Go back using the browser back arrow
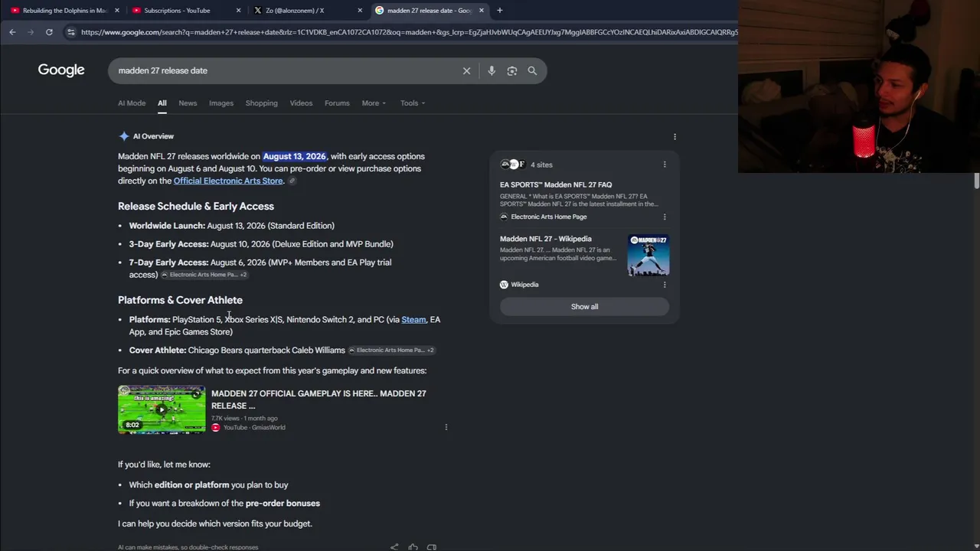Viewport: 980px width, 551px height. click(x=12, y=32)
